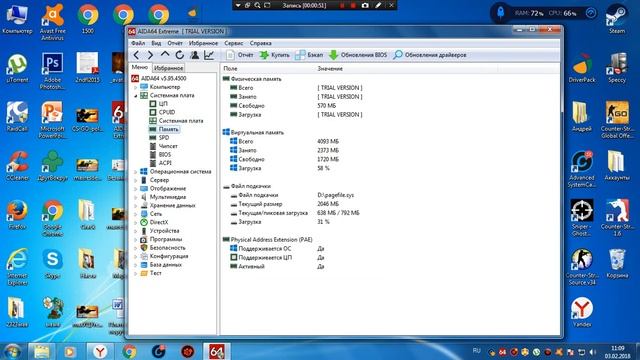The width and height of the screenshot is (640, 360).
Task: Open the Файл menu
Action: point(138,43)
